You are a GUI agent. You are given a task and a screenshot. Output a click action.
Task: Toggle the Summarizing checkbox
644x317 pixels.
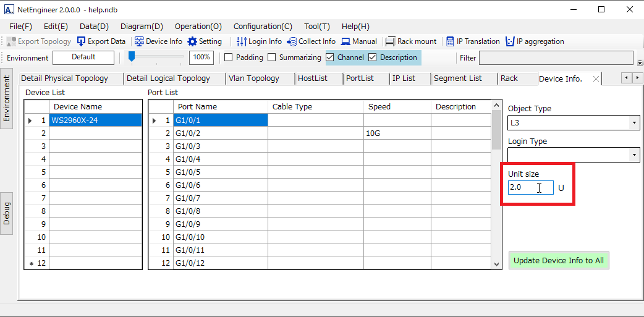point(271,57)
